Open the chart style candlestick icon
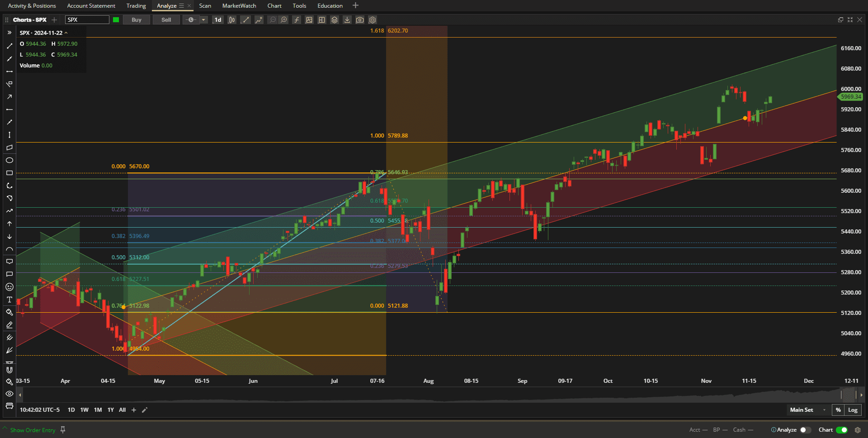Viewport: 868px width, 438px height. tap(232, 20)
